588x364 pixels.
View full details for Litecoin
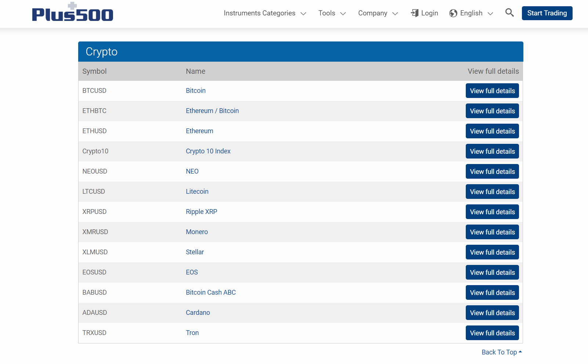click(x=492, y=192)
